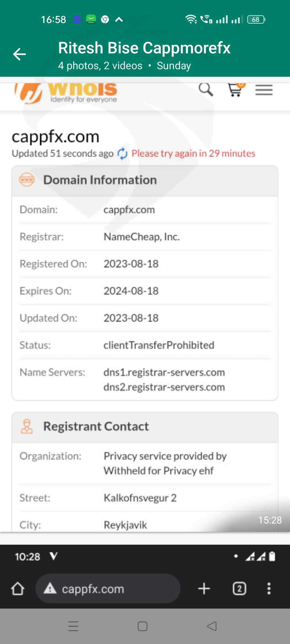The width and height of the screenshot is (290, 644).
Task: Click the Registrant Contact section header
Action: [96, 426]
